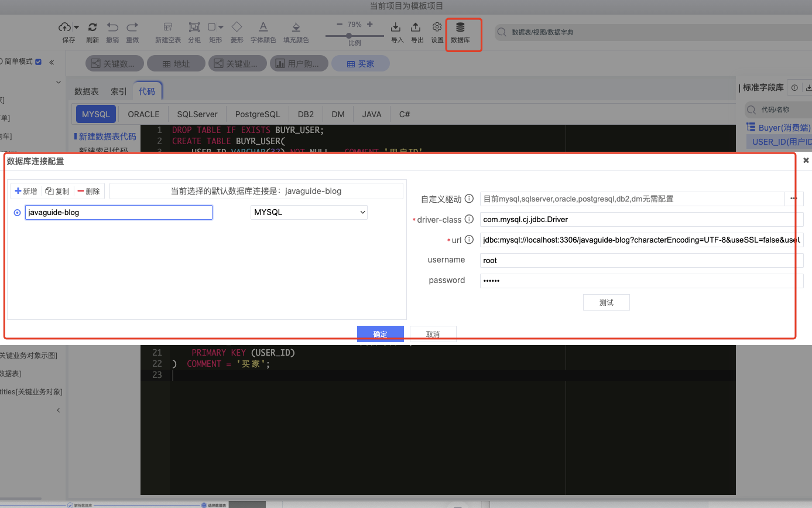812x508 pixels.
Task: Click the 新建空表 new table icon
Action: pos(168,27)
